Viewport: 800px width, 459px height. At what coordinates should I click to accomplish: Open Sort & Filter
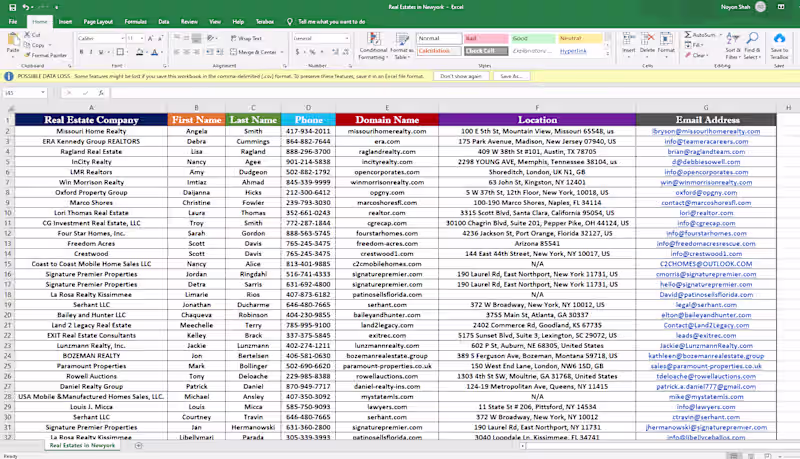point(732,46)
